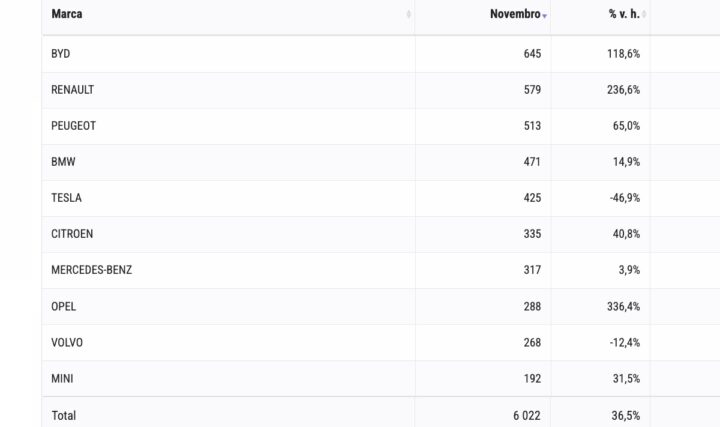Click the Total row label
The width and height of the screenshot is (720, 427).
(63, 415)
